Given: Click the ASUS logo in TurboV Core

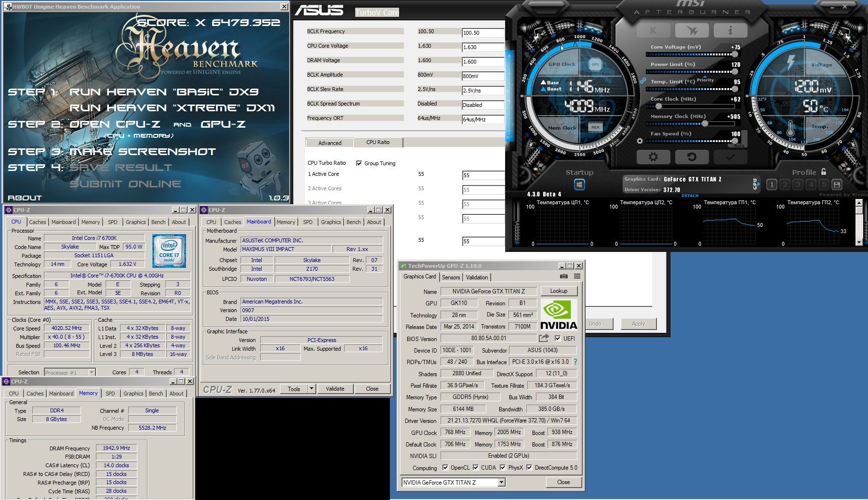Looking at the screenshot, I should (x=319, y=10).
